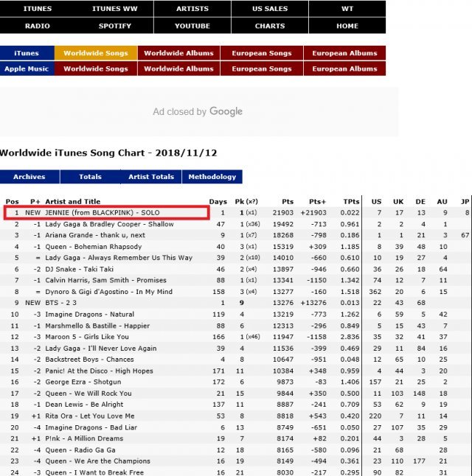Viewport: 472px width, 476px height.
Task: Open the ITUNES WW navigation item
Action: pos(114,9)
